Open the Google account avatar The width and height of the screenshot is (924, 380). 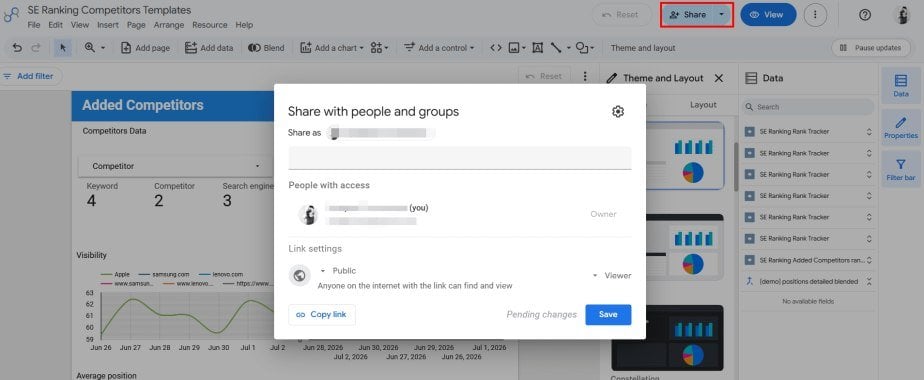[x=903, y=15]
